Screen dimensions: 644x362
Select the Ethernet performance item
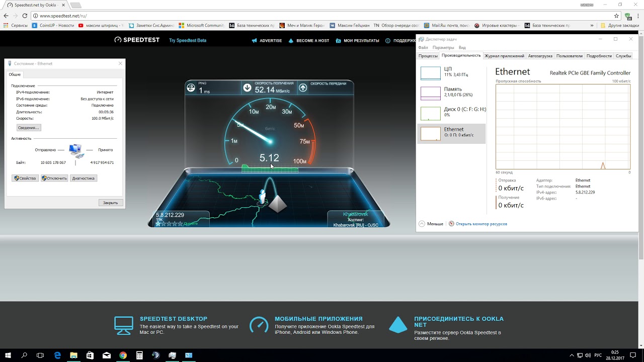(x=452, y=133)
